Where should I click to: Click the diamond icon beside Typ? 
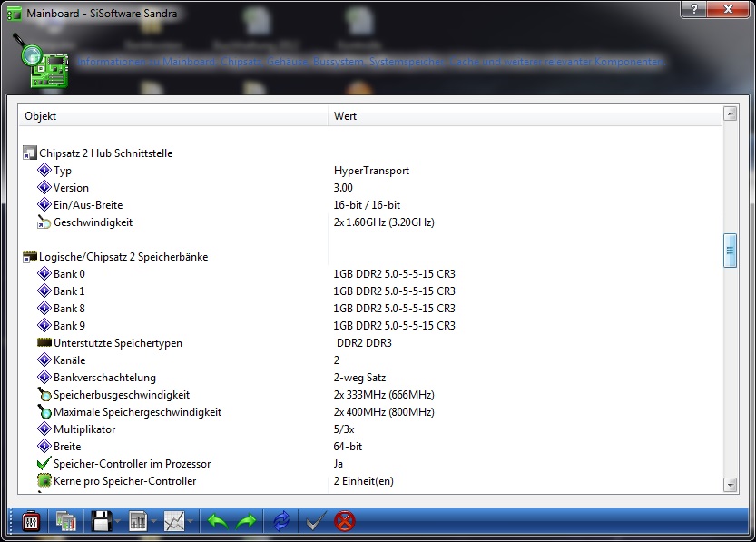[44, 170]
